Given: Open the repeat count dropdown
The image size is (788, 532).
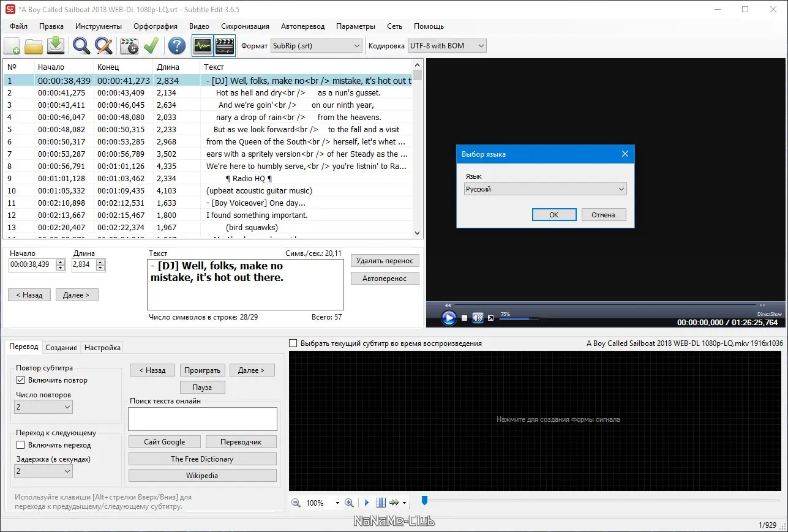Looking at the screenshot, I should pos(43,406).
